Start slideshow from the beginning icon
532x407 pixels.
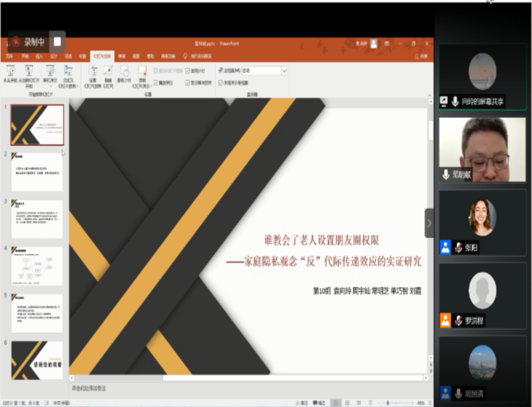11,72
